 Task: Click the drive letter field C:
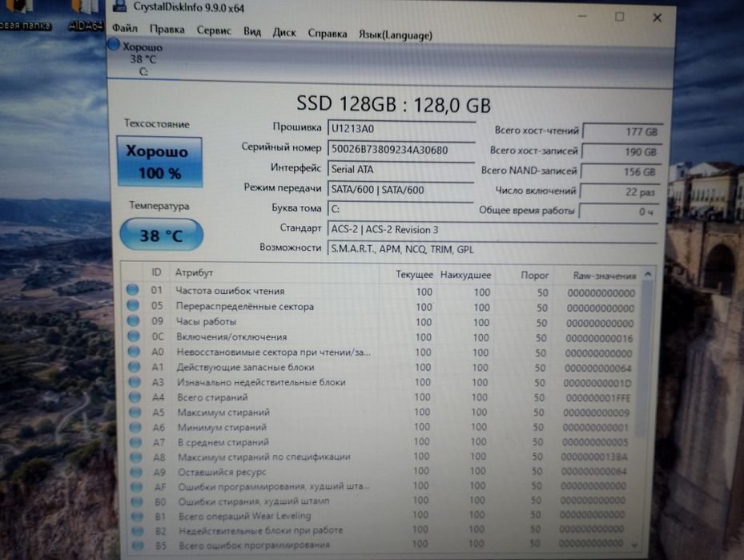point(400,209)
